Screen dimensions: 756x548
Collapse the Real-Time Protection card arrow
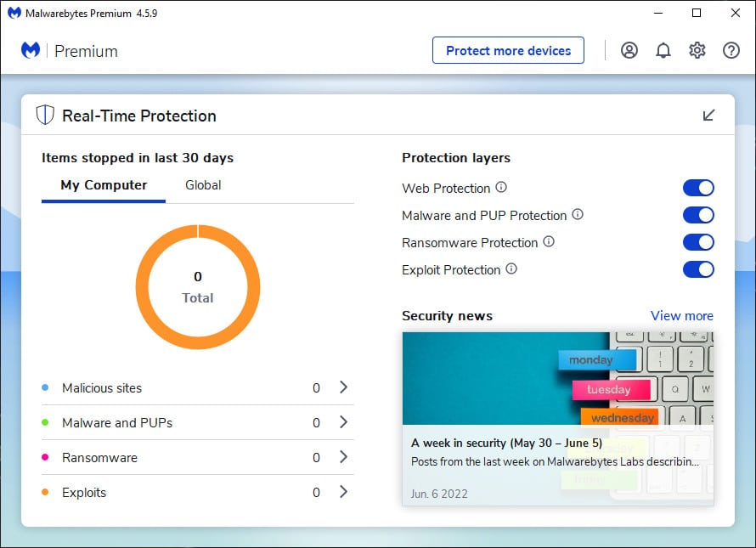[x=708, y=115]
